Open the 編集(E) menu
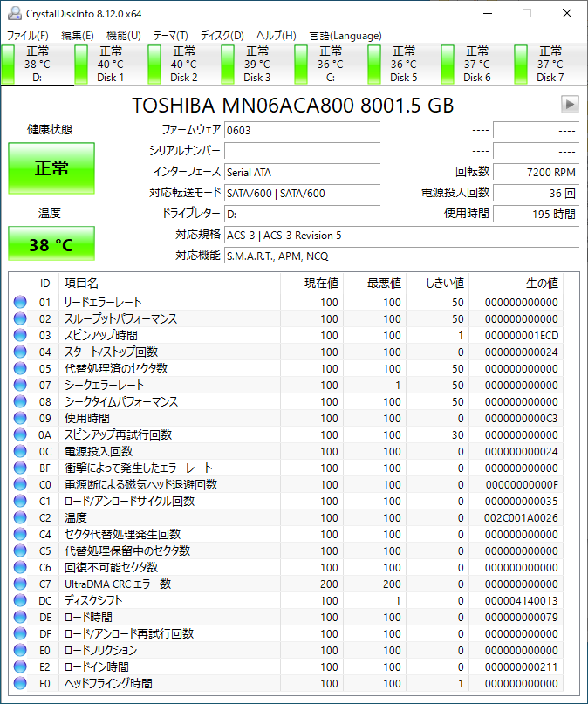 pos(77,36)
